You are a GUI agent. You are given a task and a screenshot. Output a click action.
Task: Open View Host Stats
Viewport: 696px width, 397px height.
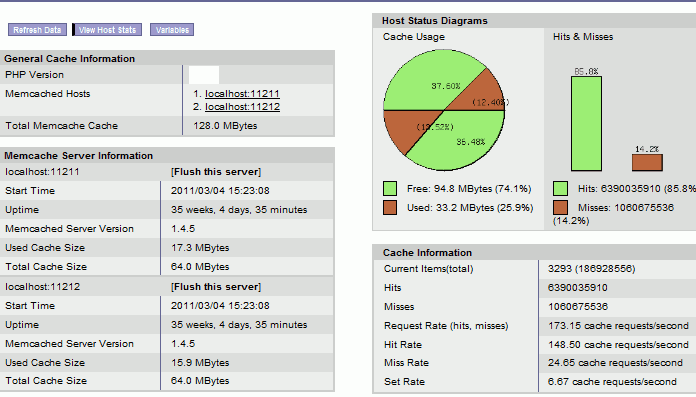click(x=107, y=30)
